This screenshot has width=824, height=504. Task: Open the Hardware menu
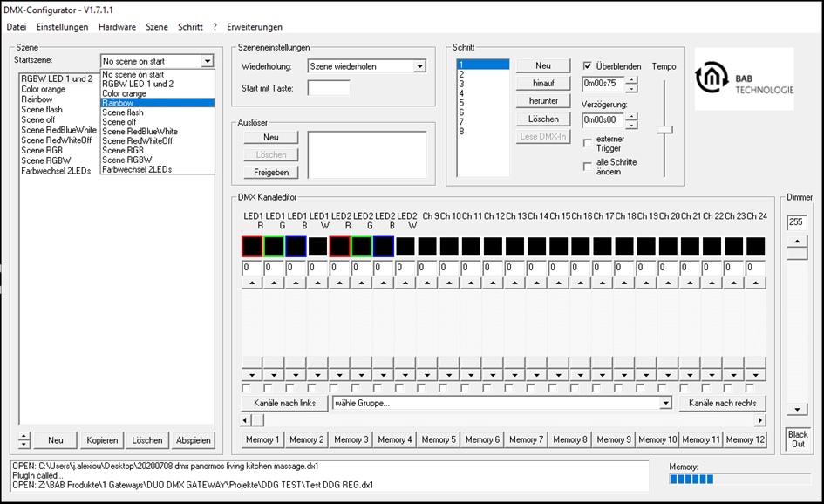(117, 27)
